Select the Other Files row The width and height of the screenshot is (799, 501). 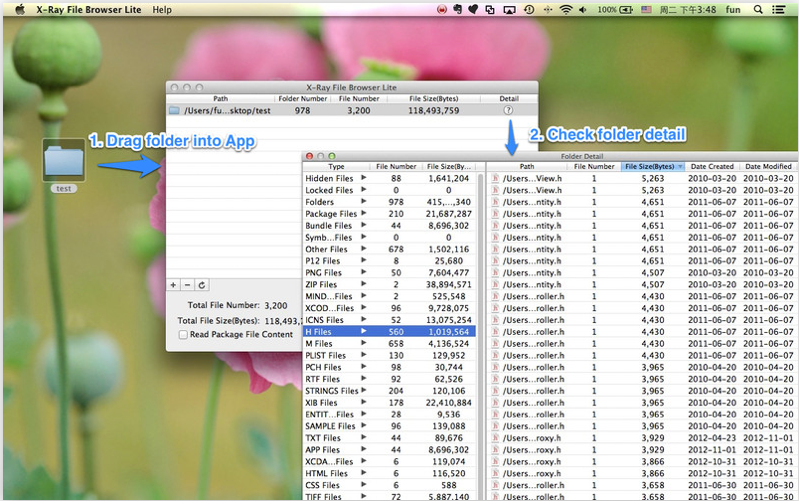390,249
